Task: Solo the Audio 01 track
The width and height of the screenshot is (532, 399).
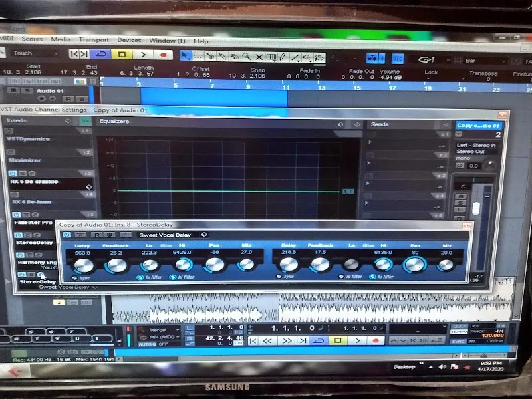Action: [x=27, y=90]
